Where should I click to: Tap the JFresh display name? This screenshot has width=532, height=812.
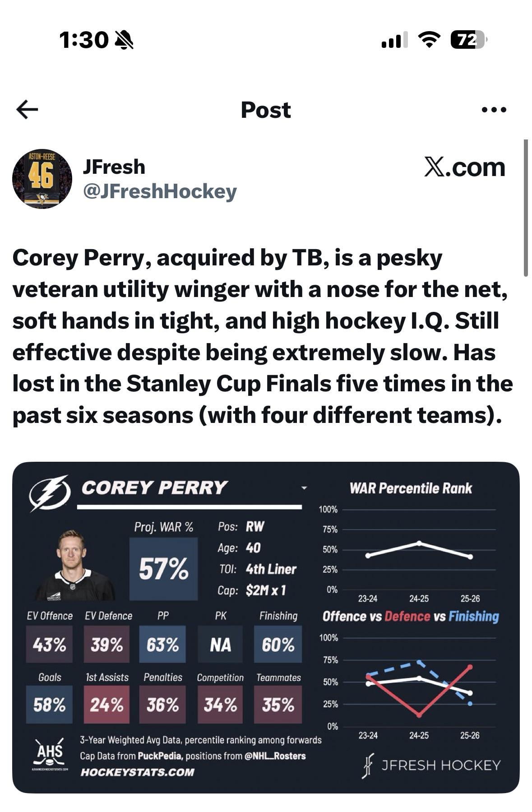click(x=114, y=167)
